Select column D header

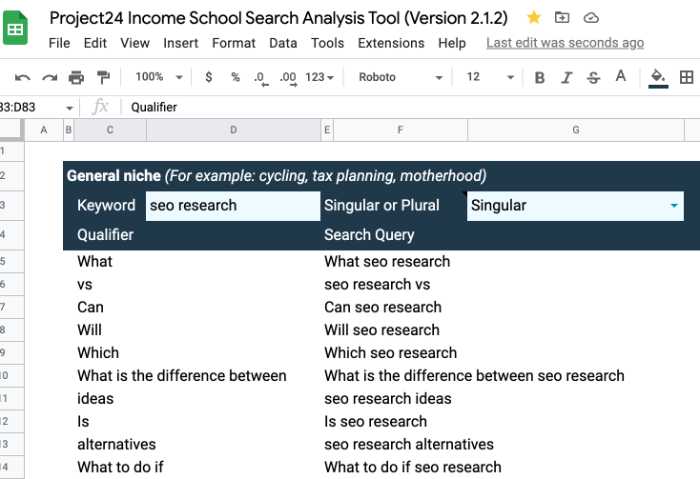point(233,130)
